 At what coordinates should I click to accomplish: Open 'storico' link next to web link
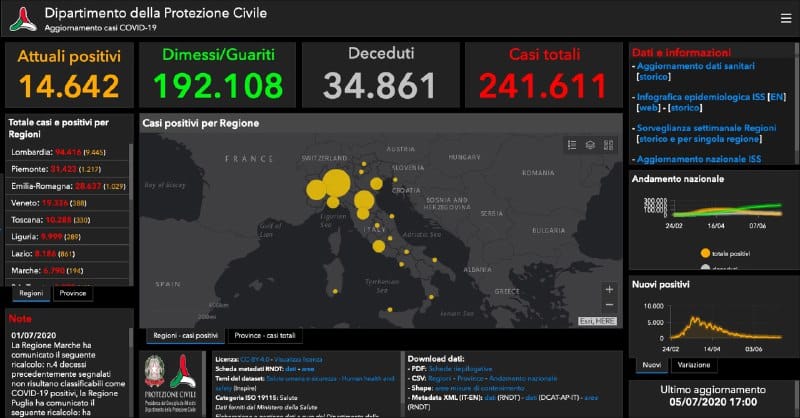pos(685,108)
